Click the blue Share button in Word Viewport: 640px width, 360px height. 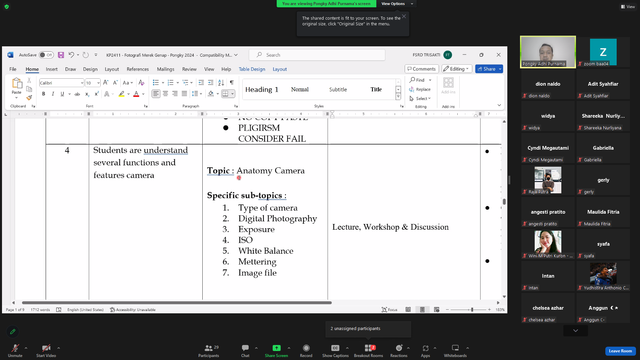tap(489, 69)
